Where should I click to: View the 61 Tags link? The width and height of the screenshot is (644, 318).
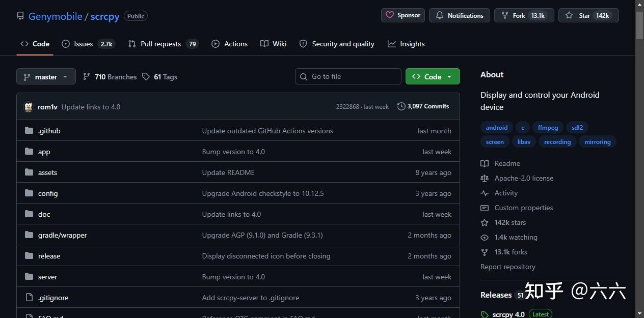[159, 77]
